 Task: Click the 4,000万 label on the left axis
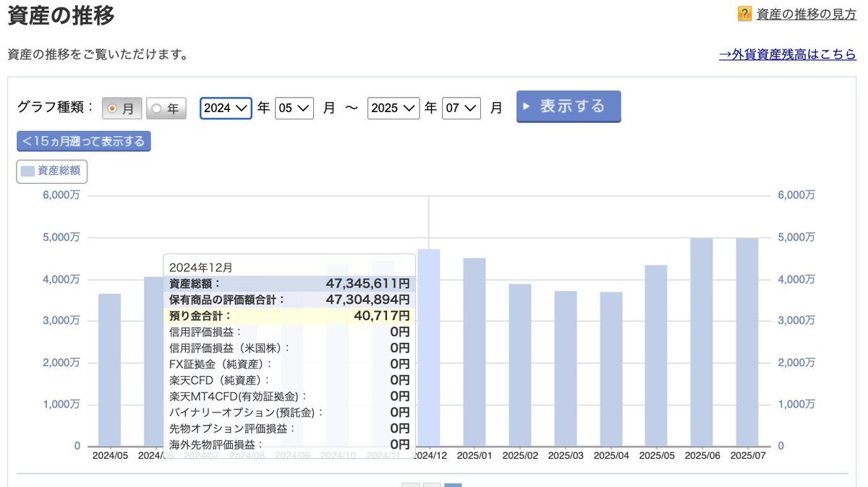61,279
